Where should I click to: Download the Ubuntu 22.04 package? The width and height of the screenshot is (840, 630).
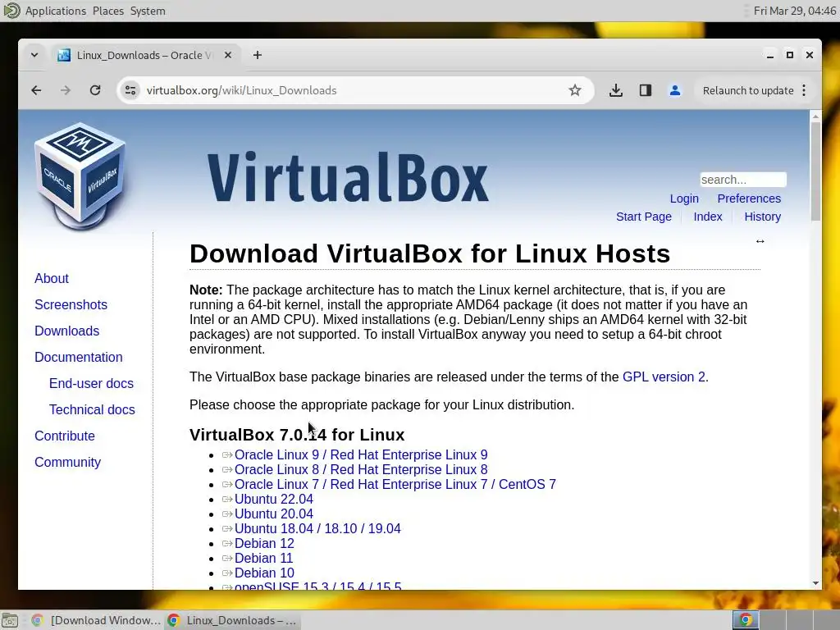(x=274, y=500)
